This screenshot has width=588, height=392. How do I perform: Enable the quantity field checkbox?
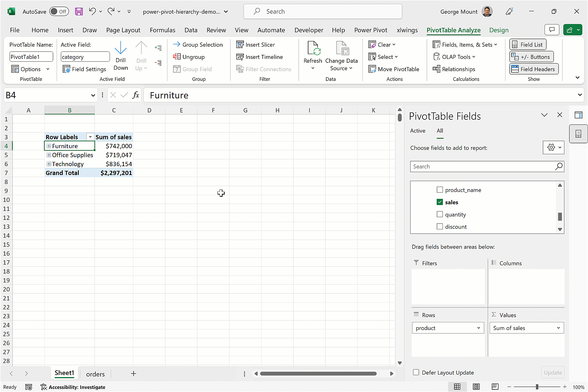[x=440, y=214]
